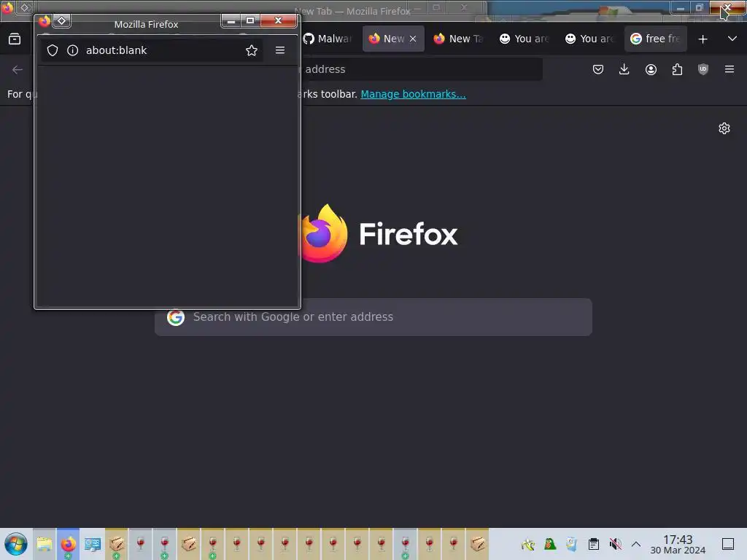Click the Google logo in the search box
Image resolution: width=747 pixels, height=560 pixels.
click(x=176, y=317)
